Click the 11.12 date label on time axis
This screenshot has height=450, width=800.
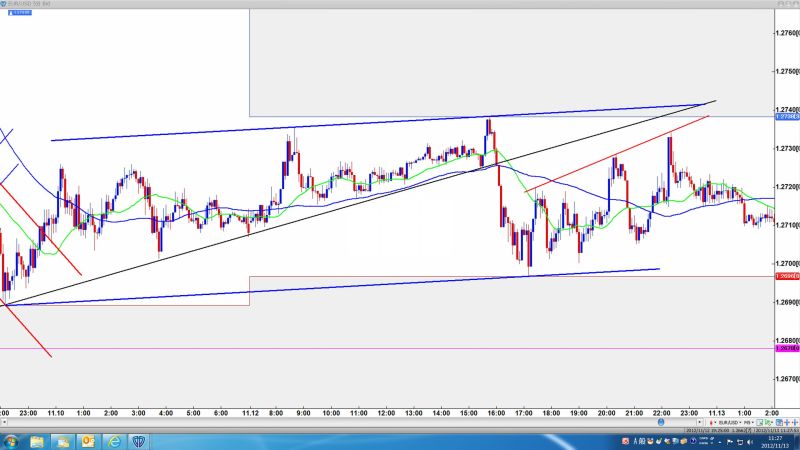point(249,413)
